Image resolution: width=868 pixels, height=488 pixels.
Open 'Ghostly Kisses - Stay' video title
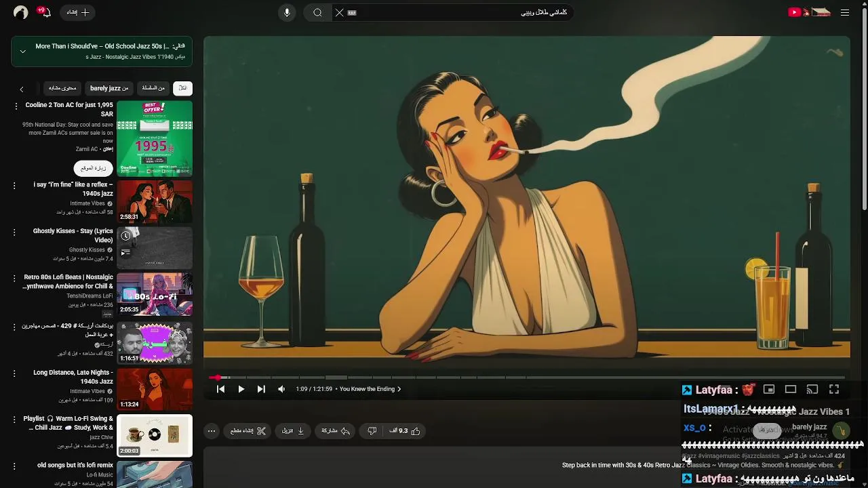(x=73, y=235)
